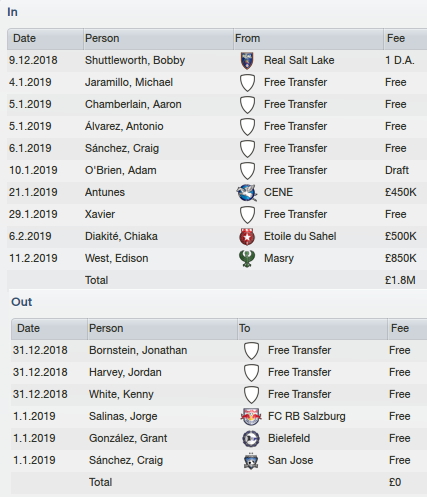Open Bornstein, Jonathan in the Out list
This screenshot has height=497, width=427.
click(138, 350)
